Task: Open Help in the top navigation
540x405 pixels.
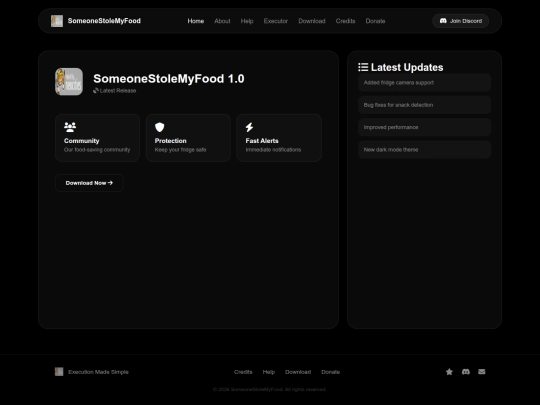Action: (x=247, y=21)
